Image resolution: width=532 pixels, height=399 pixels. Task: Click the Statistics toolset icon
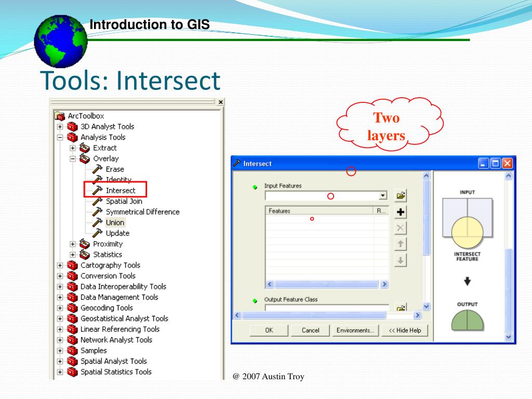pos(85,255)
